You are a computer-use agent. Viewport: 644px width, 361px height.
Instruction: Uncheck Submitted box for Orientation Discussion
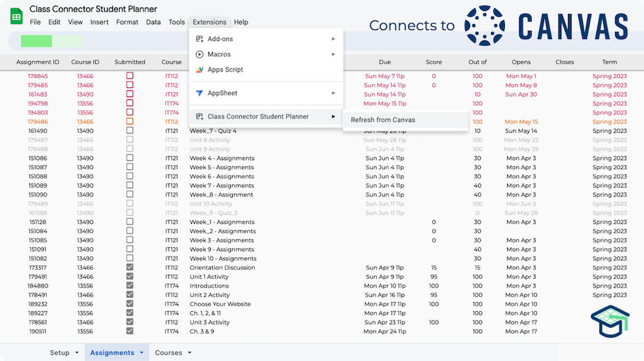129,267
